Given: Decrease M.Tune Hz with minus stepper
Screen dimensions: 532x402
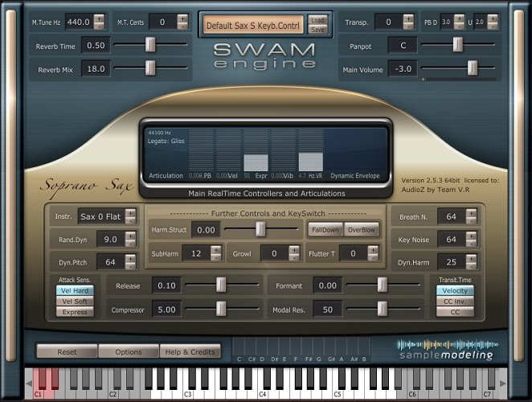Looking at the screenshot, I should 100,26.
